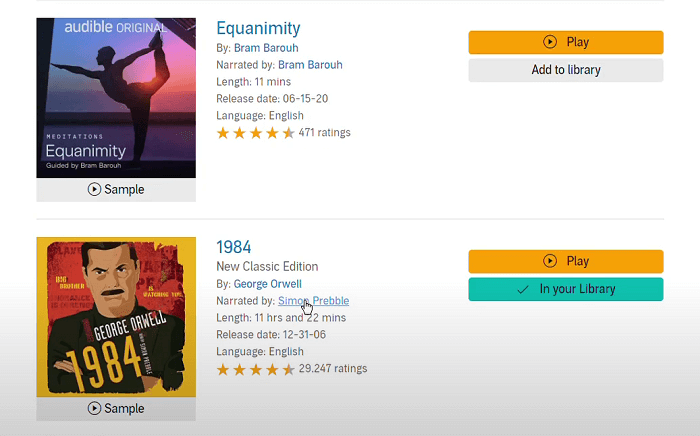Open author George Orwell's page
Image resolution: width=700 pixels, height=436 pixels.
click(267, 284)
